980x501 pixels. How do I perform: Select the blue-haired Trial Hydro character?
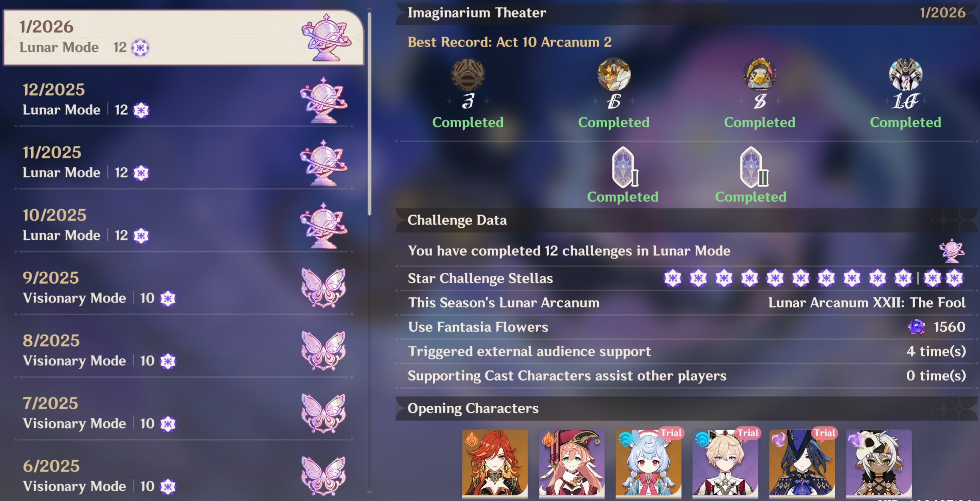click(648, 463)
